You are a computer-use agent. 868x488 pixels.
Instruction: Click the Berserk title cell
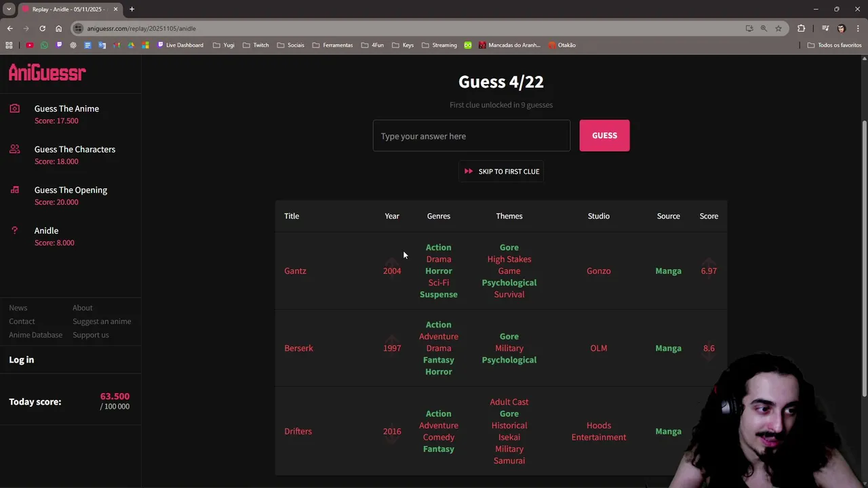298,348
